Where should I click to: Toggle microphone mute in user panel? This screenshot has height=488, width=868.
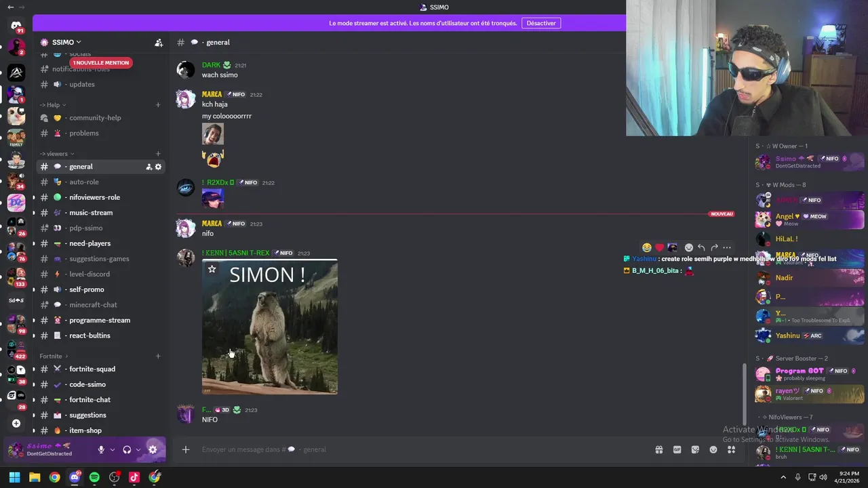[101, 449]
